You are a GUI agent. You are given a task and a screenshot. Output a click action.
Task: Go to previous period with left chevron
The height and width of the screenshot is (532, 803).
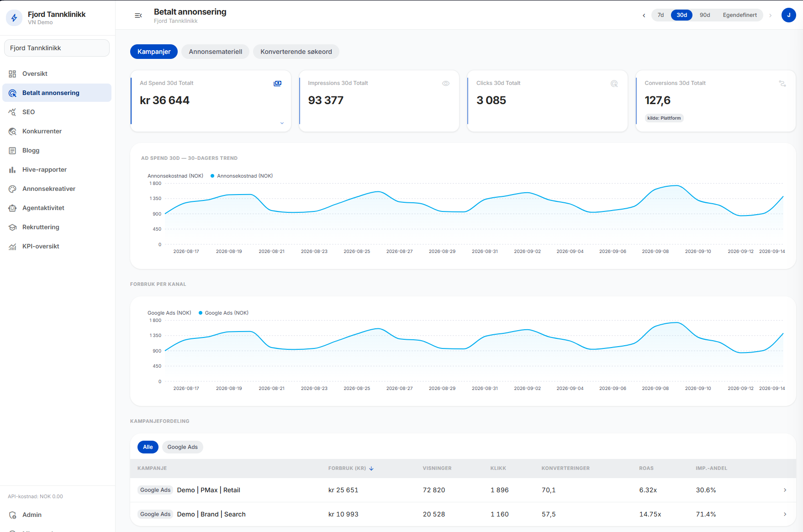click(x=644, y=16)
